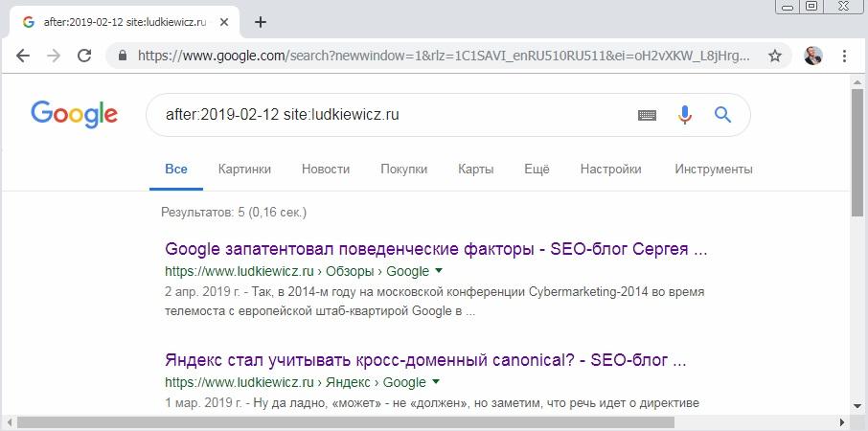The image size is (868, 431).
Task: Open the on-screen keyboard input tool
Action: (647, 115)
